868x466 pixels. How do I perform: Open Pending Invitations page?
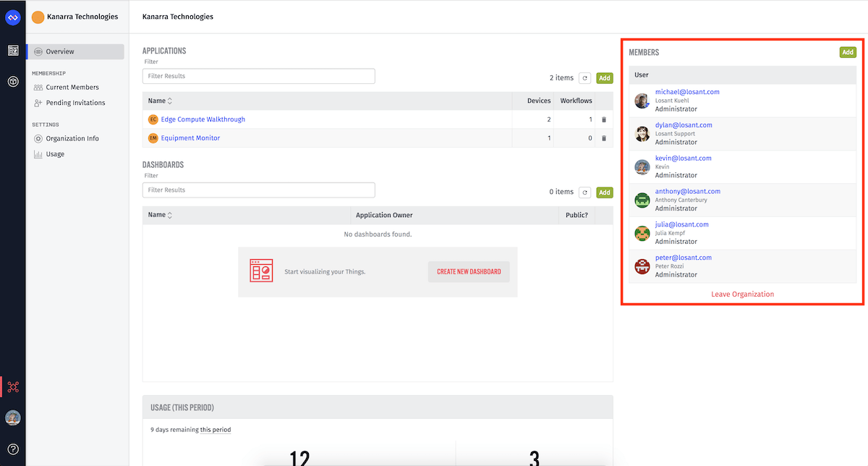click(x=69, y=103)
